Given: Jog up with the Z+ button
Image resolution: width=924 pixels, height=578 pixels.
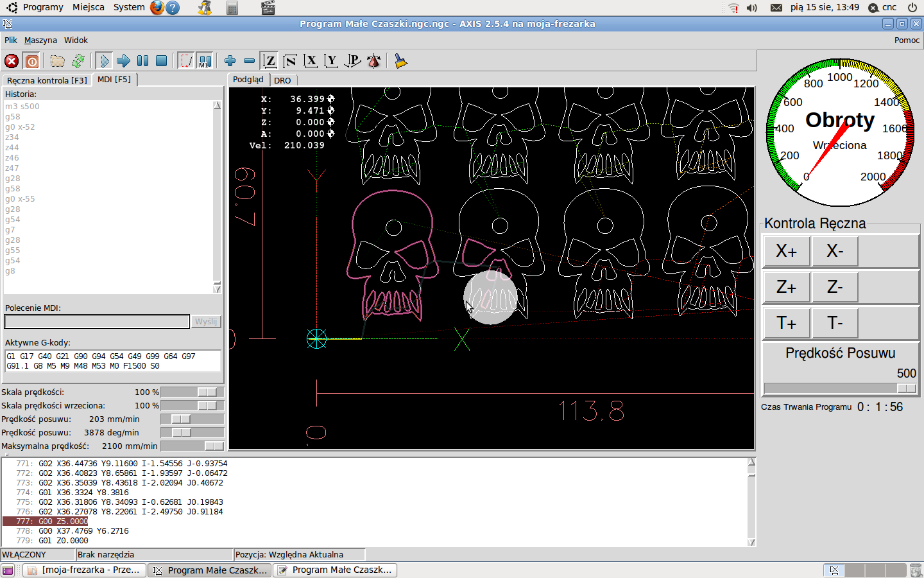Looking at the screenshot, I should pyautogui.click(x=786, y=287).
